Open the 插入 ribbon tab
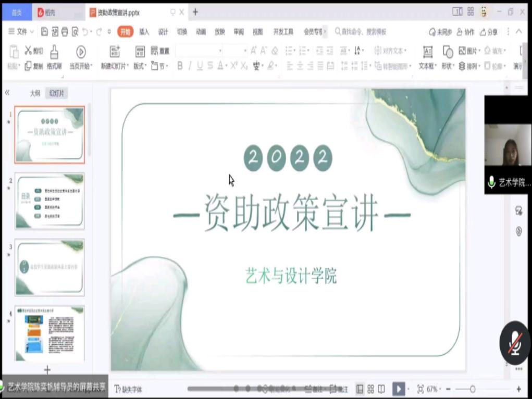532x399 pixels. [x=144, y=32]
